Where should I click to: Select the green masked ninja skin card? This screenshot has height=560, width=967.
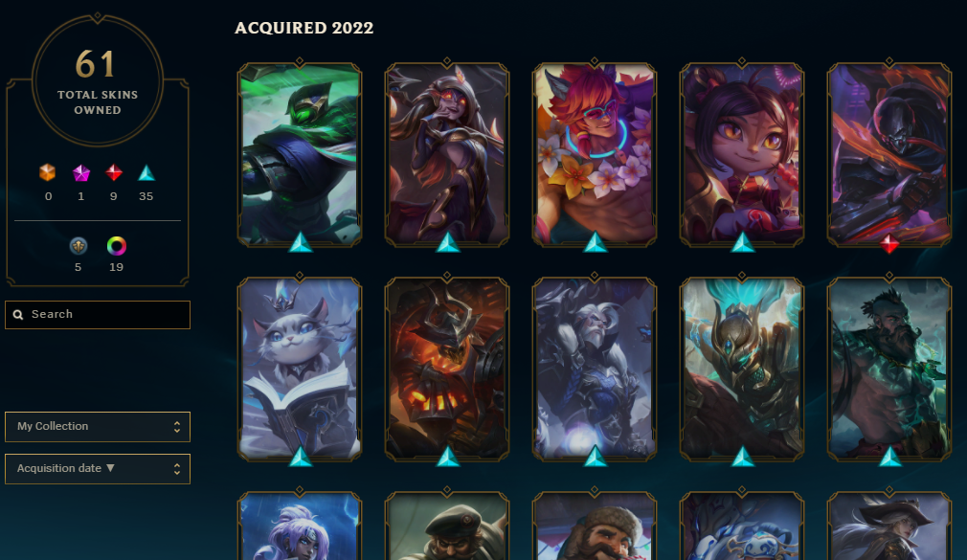[300, 154]
